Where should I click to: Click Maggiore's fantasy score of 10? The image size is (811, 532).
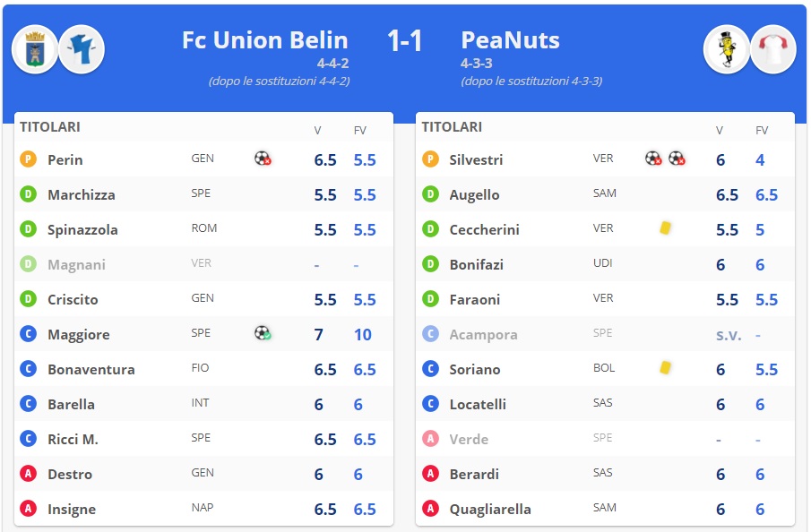point(363,334)
